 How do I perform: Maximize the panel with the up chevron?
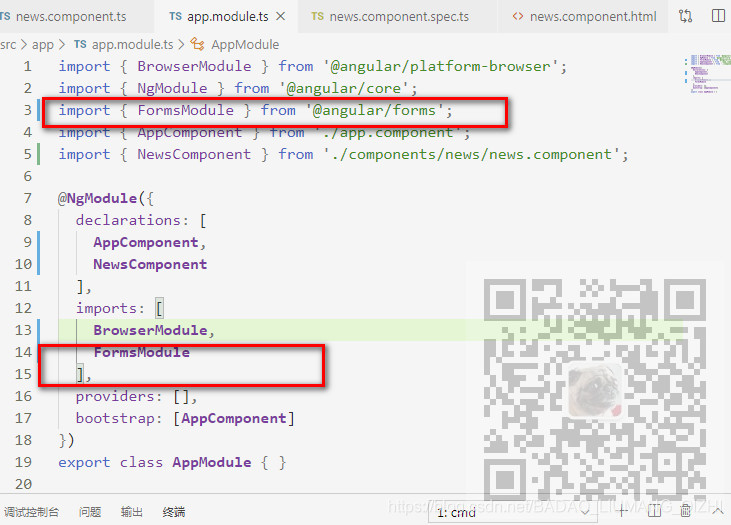tap(717, 511)
